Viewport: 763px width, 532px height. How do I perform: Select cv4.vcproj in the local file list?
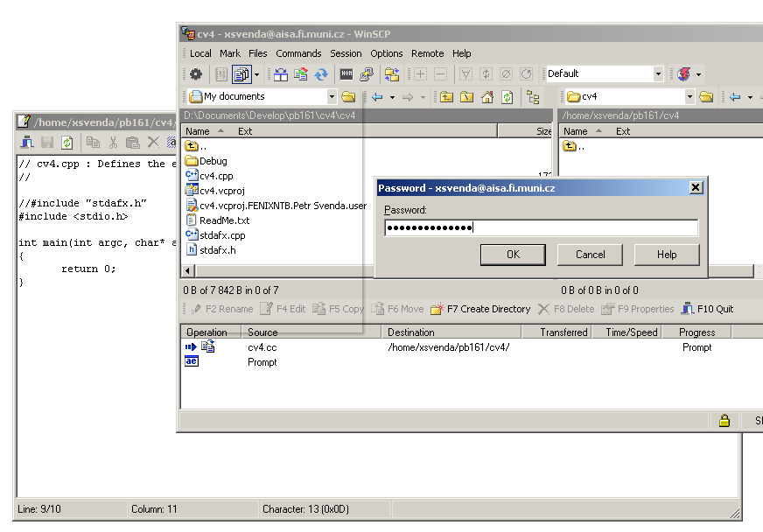point(215,191)
